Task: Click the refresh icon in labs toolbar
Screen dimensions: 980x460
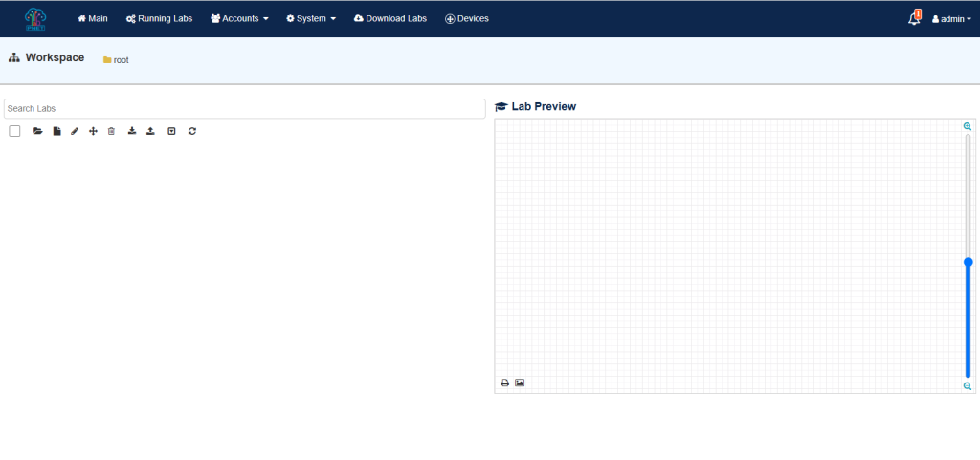Action: pyautogui.click(x=192, y=131)
